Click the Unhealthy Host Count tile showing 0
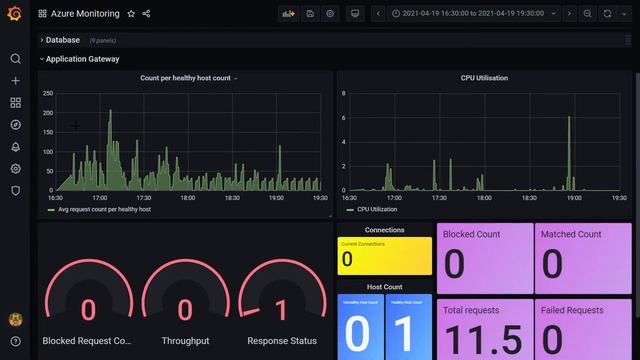Screen dimensions: 640x360 click(361, 327)
